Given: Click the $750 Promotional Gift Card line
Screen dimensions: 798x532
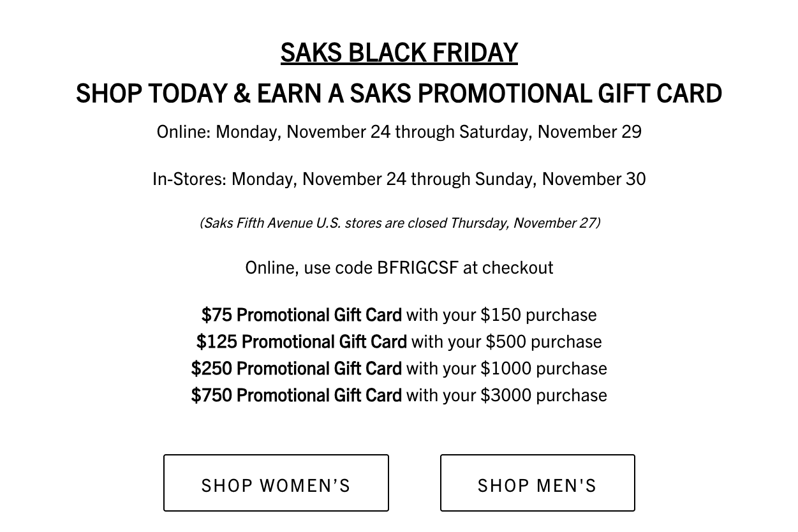Looking at the screenshot, I should coord(399,395).
